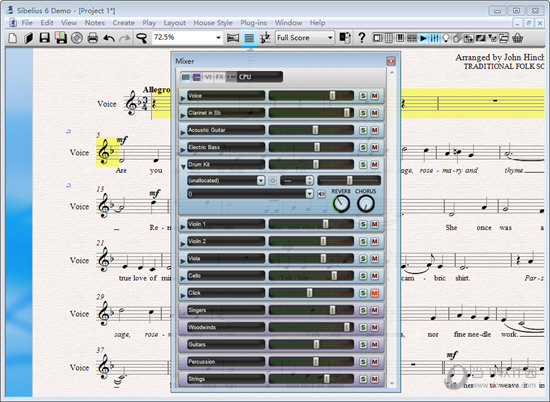Collapse the Drum Kit strip

tap(183, 167)
